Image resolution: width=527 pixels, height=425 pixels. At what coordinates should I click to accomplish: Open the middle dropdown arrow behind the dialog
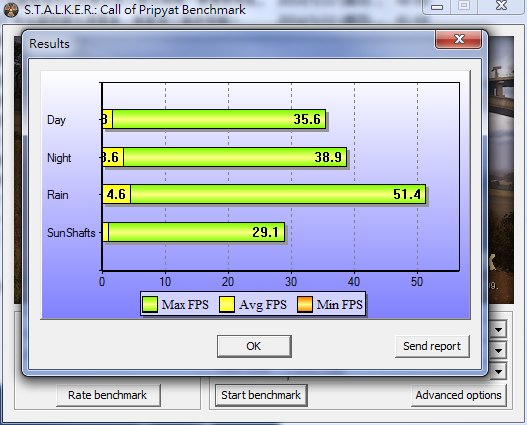coord(498,351)
